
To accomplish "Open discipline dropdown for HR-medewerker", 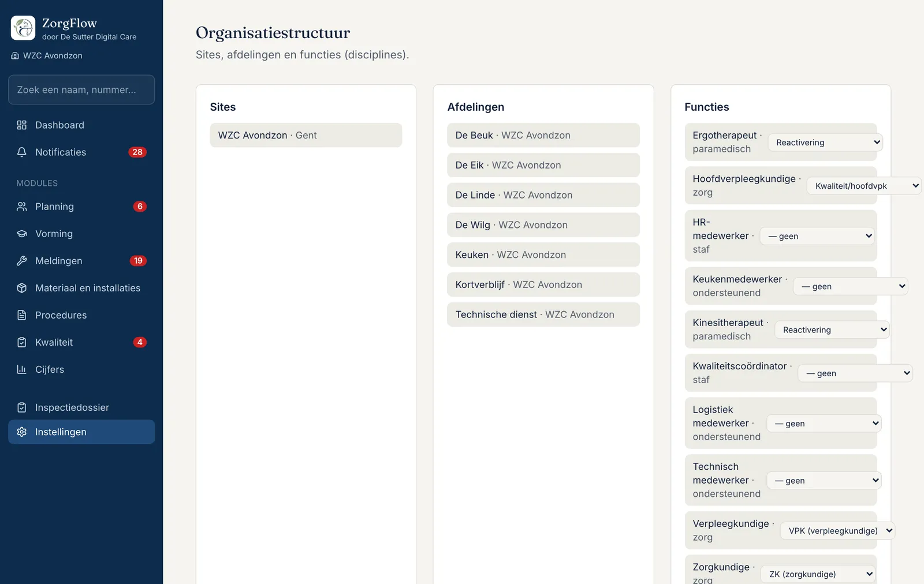I will (x=817, y=235).
